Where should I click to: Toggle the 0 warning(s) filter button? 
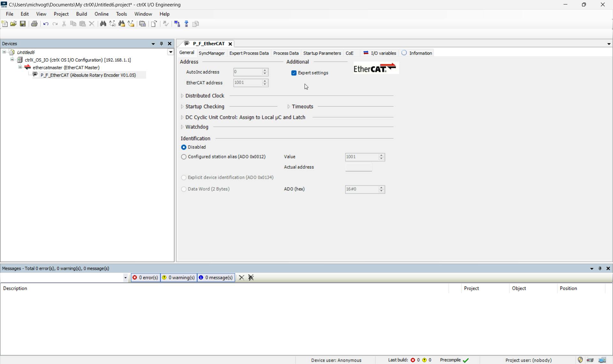coord(178,277)
